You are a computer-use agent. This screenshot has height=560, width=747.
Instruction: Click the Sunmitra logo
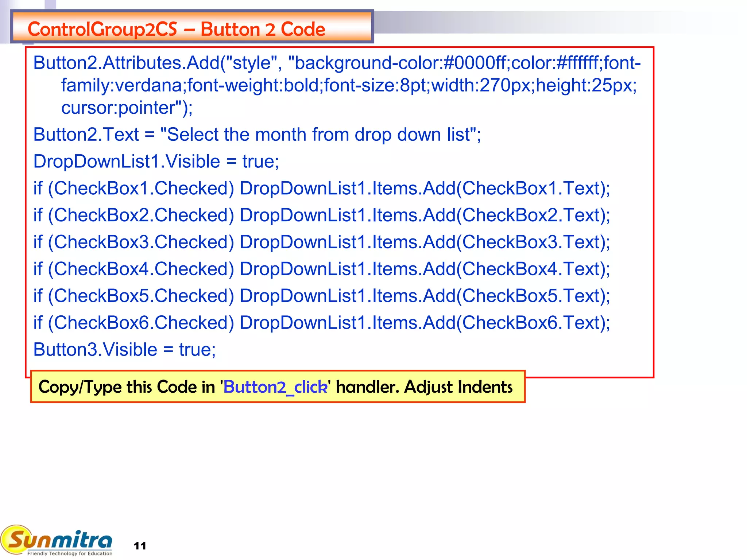[58, 539]
